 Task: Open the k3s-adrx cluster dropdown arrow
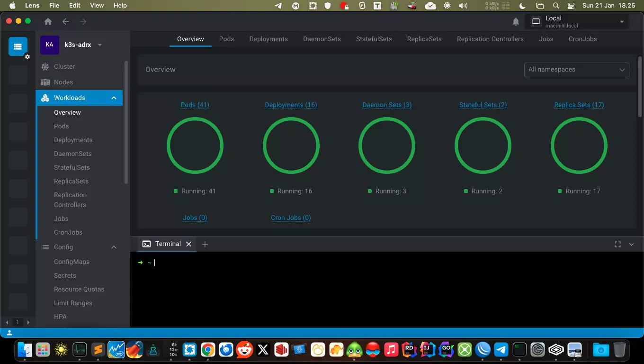pyautogui.click(x=99, y=45)
